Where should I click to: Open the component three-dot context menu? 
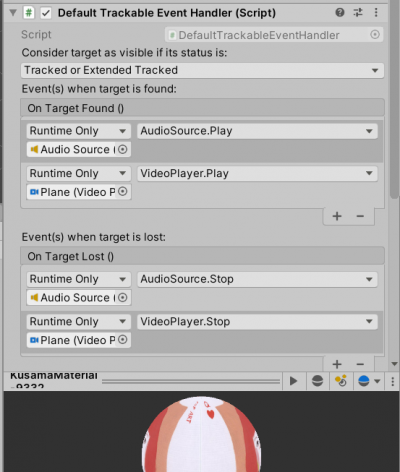(376, 13)
